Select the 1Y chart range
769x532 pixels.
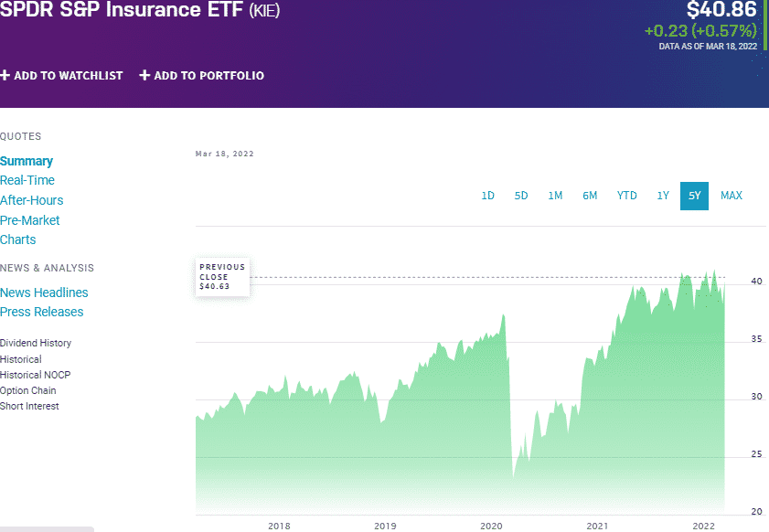pos(663,195)
